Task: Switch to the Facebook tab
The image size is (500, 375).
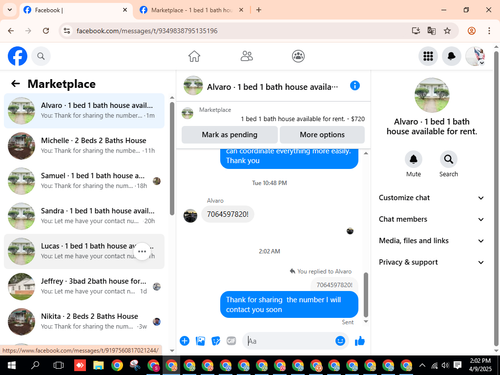Action: (x=76, y=10)
